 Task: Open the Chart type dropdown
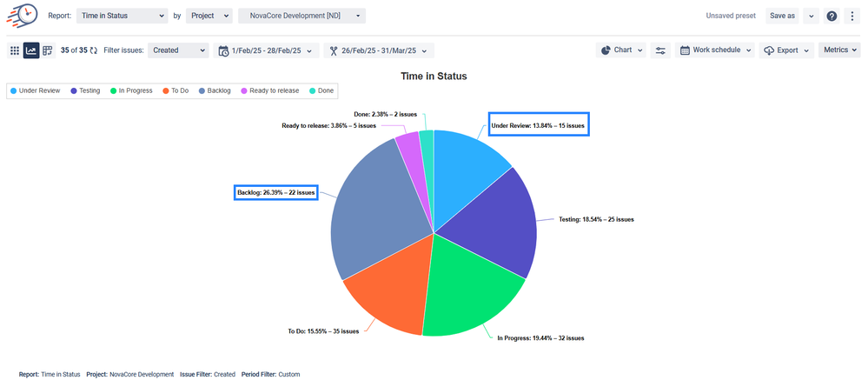621,50
